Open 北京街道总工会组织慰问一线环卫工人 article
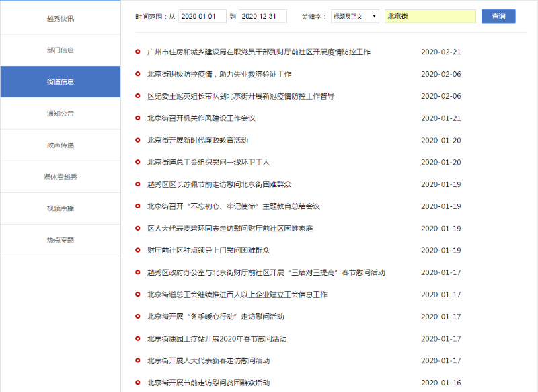538x392 pixels. coord(208,162)
